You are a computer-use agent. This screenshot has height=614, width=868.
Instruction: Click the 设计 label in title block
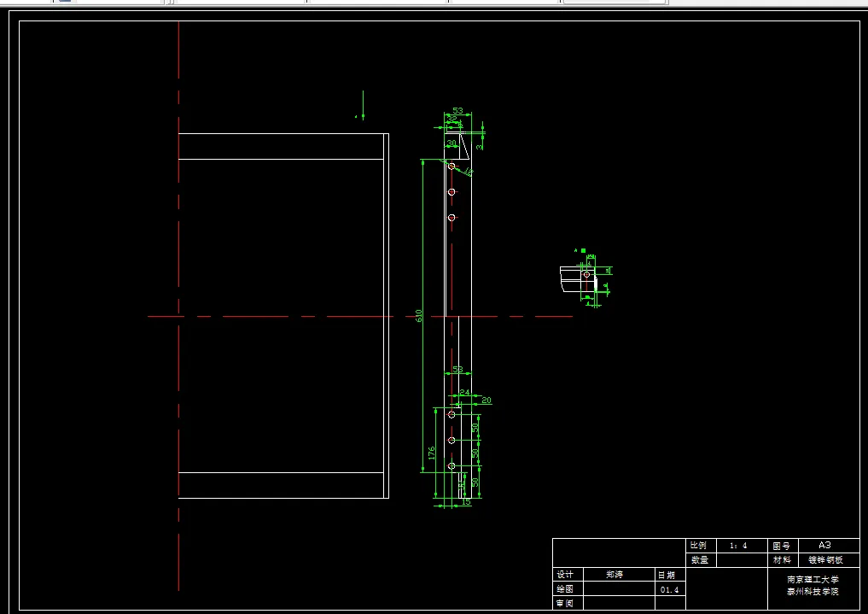(x=565, y=575)
